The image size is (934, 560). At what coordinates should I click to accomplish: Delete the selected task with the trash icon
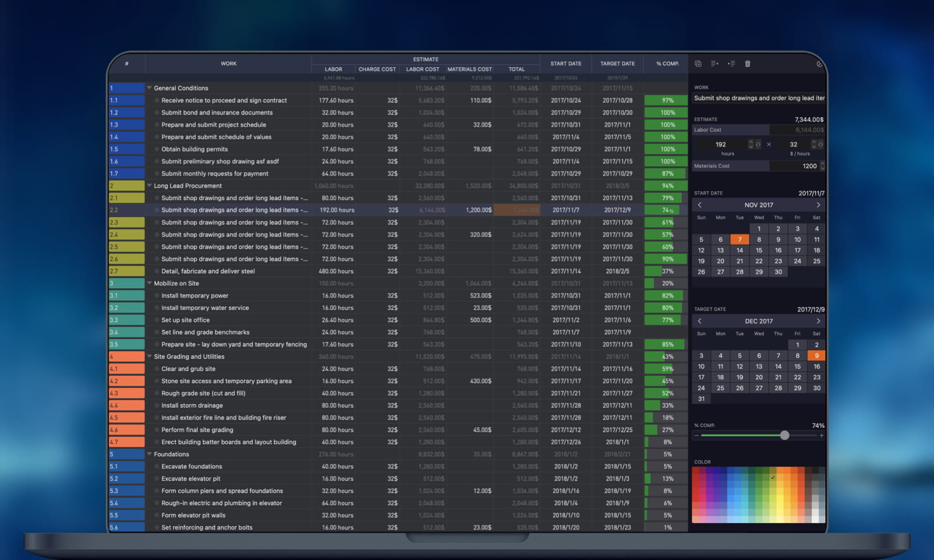point(748,64)
